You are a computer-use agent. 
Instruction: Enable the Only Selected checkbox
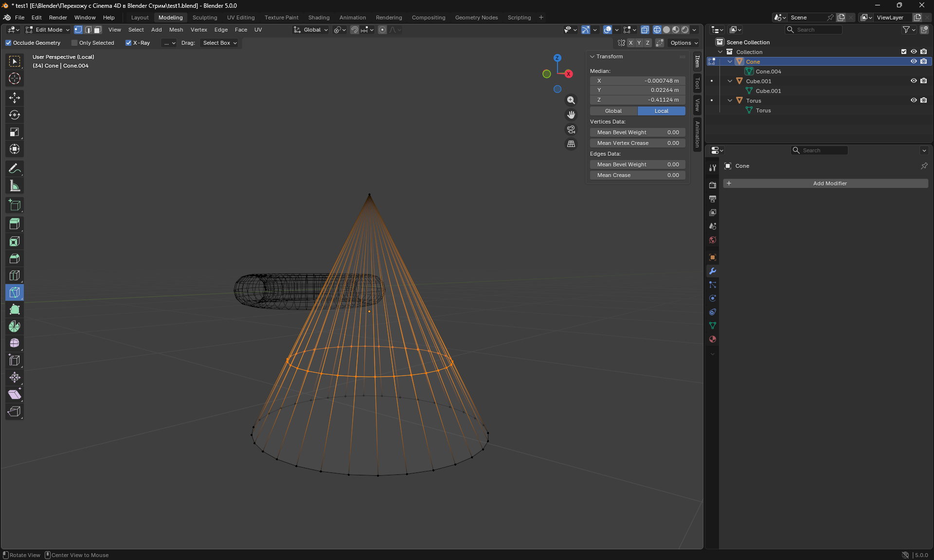[74, 43]
